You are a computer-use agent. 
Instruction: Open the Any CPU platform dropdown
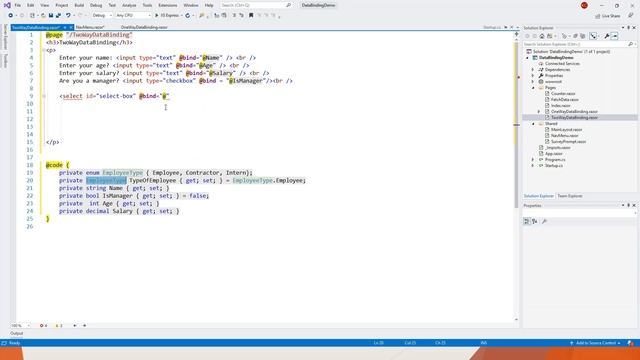click(133, 16)
